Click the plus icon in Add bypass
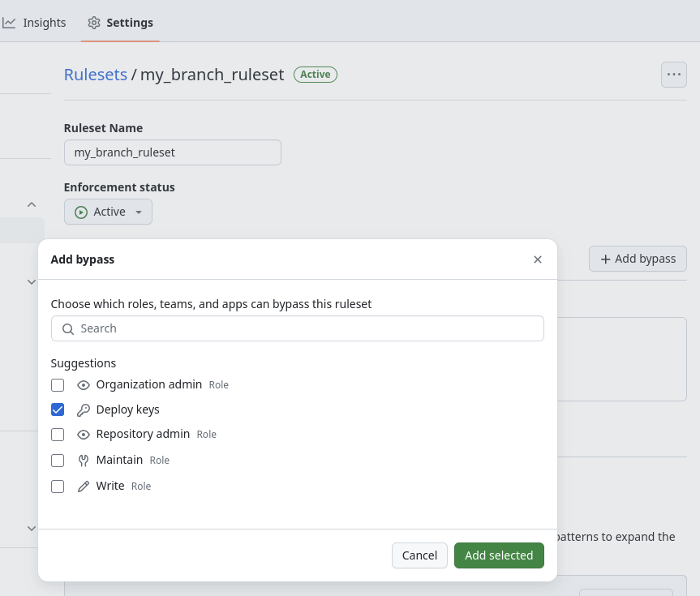 coord(605,259)
